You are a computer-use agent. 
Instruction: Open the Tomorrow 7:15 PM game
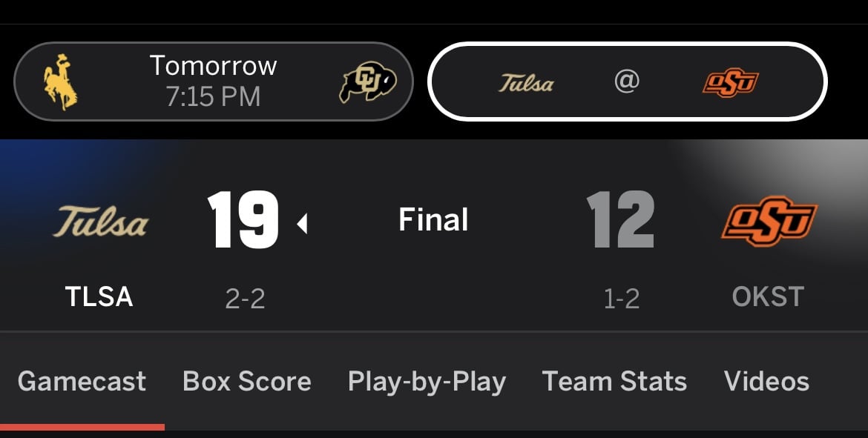(x=214, y=81)
